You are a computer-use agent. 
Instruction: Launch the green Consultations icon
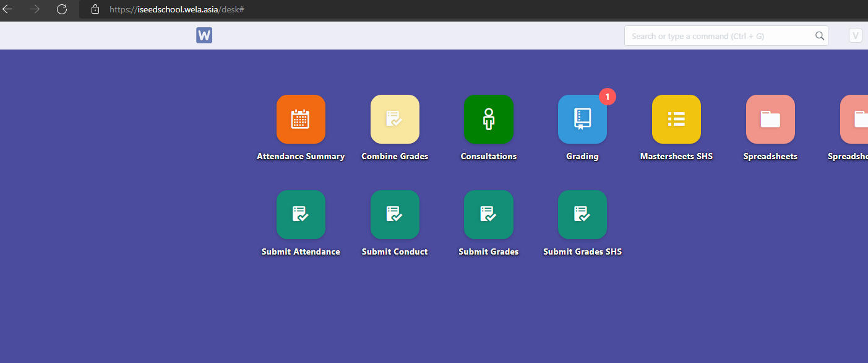[489, 119]
